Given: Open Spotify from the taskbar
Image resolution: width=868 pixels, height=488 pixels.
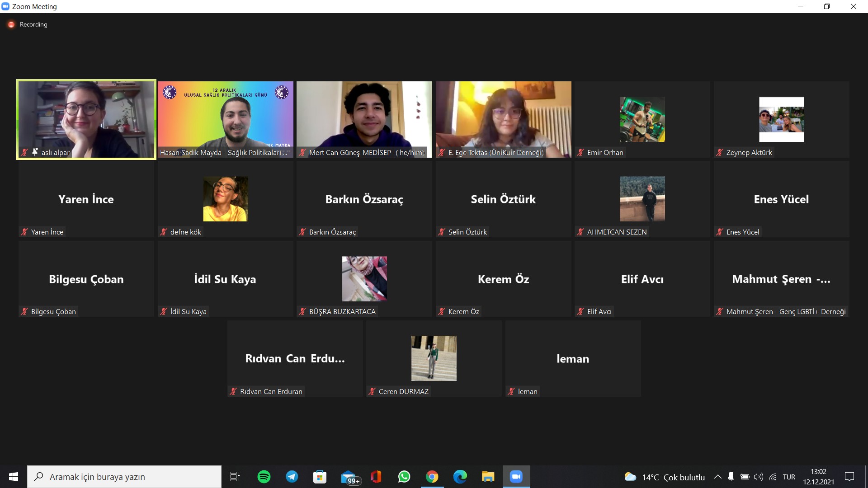Looking at the screenshot, I should (x=264, y=477).
